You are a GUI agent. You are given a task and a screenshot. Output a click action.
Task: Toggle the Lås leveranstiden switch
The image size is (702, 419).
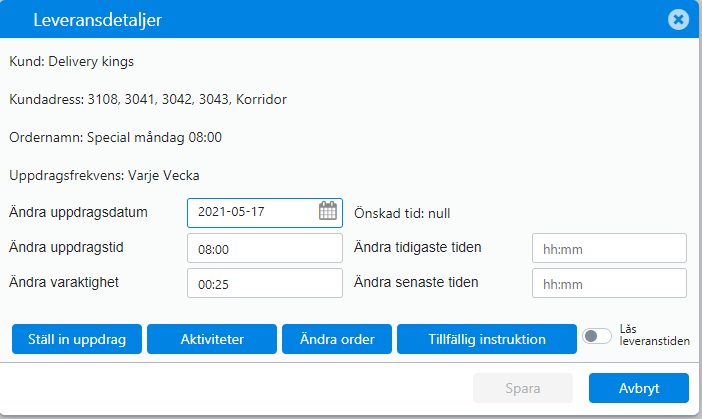point(597,336)
